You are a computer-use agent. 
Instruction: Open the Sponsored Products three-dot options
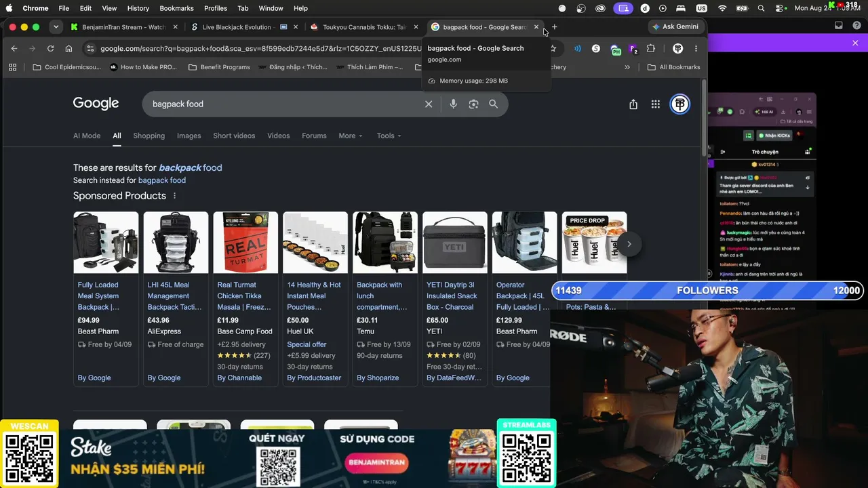(174, 196)
